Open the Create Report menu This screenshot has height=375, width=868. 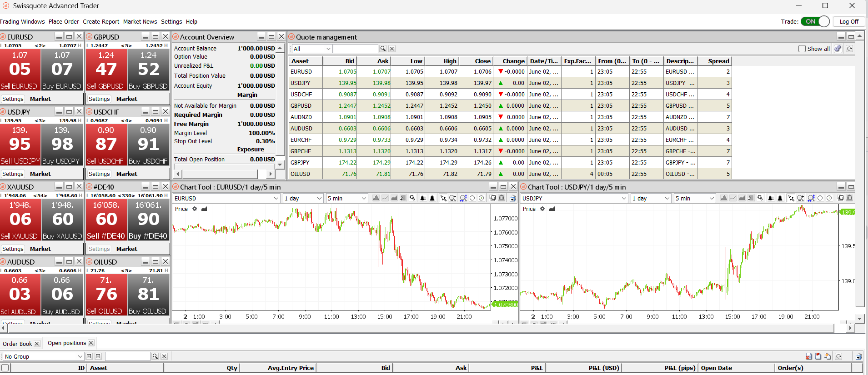(x=101, y=21)
